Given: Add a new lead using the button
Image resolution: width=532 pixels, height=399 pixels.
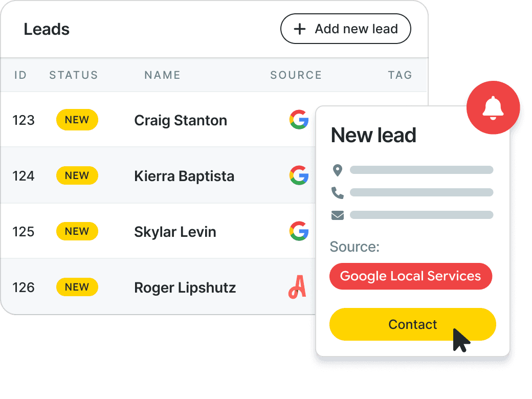Looking at the screenshot, I should [x=345, y=29].
